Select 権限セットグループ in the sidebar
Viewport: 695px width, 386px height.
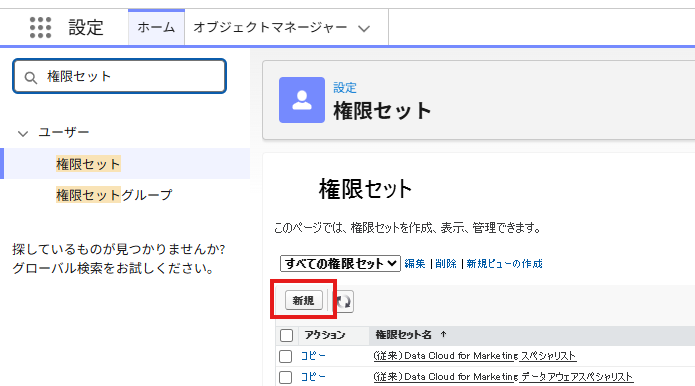(114, 195)
